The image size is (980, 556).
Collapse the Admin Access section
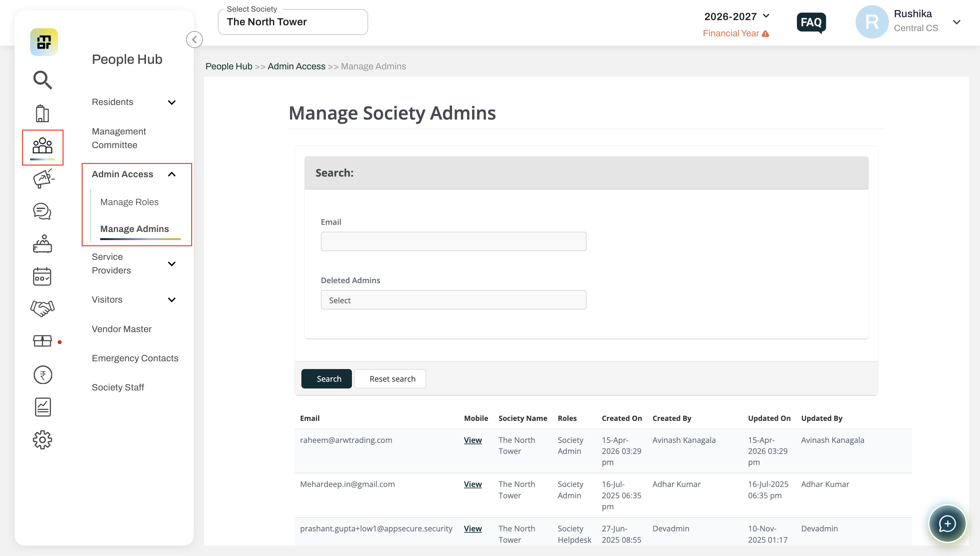coord(134,174)
